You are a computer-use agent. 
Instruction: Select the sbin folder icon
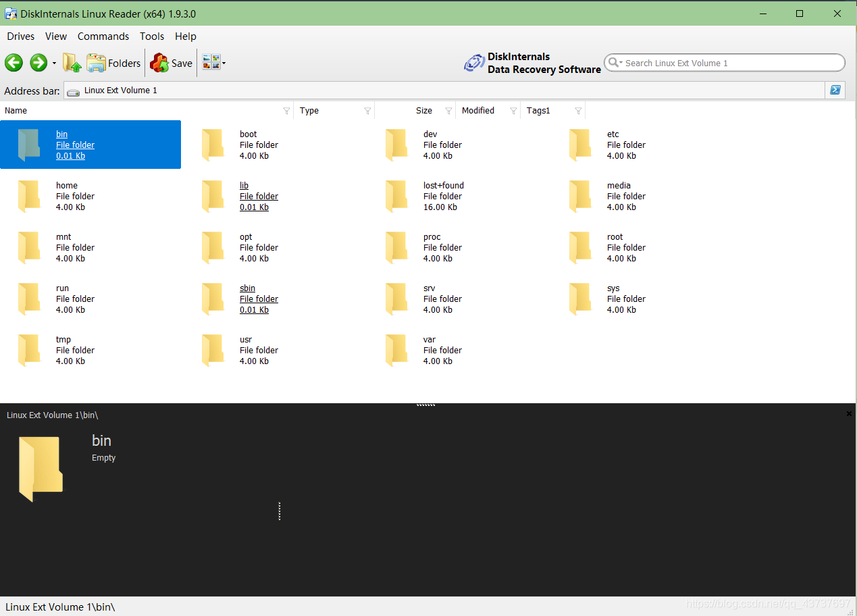tap(213, 299)
